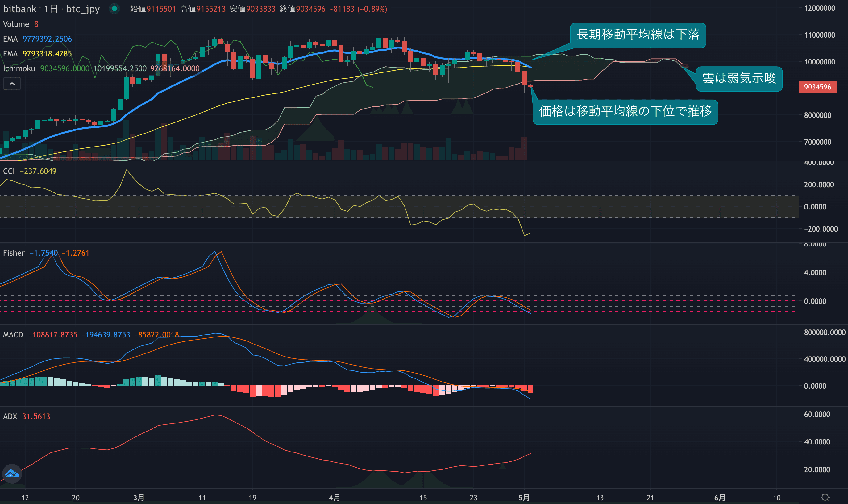
Task: Collapse the indicator legend chevron button
Action: click(x=12, y=84)
